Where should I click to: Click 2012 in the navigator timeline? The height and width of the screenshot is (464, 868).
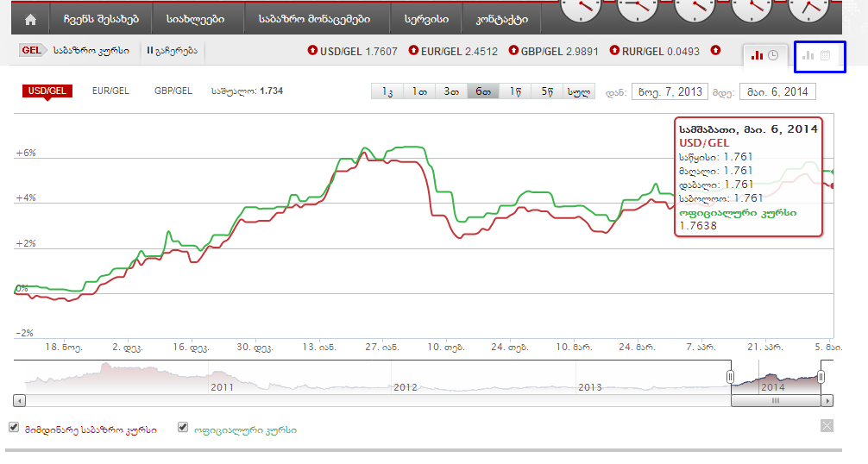[x=406, y=387]
